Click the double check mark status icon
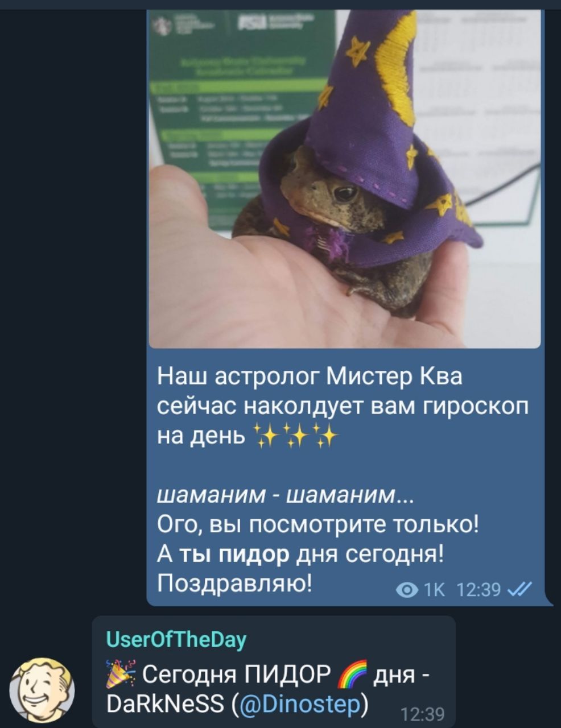This screenshot has width=561, height=728. pyautogui.click(x=521, y=590)
